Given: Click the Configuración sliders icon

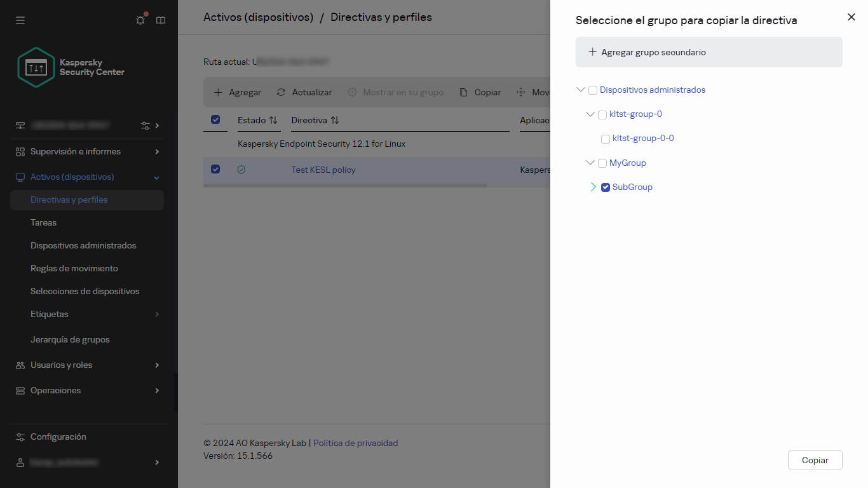Looking at the screenshot, I should tap(20, 437).
